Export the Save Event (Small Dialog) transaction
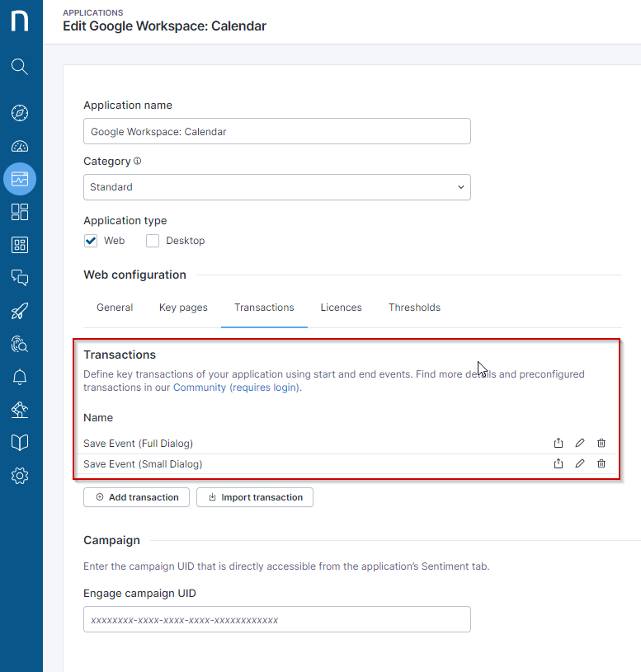The image size is (641, 672). [x=559, y=463]
